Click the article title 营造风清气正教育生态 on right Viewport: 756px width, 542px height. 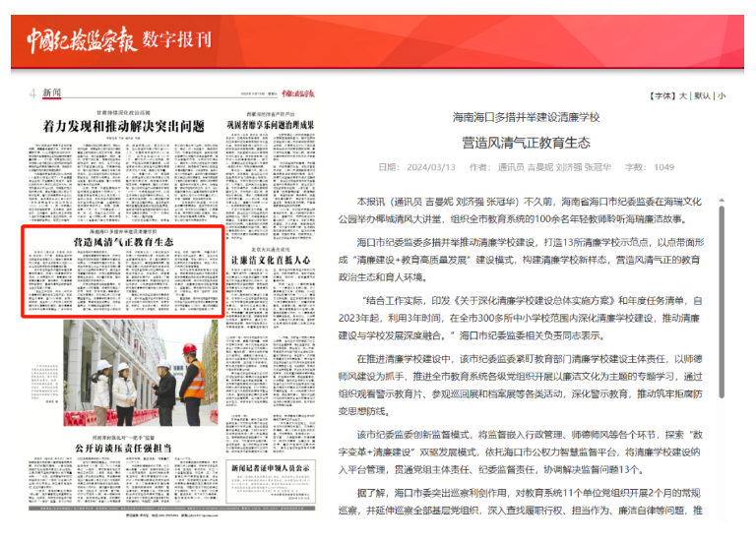click(x=526, y=143)
